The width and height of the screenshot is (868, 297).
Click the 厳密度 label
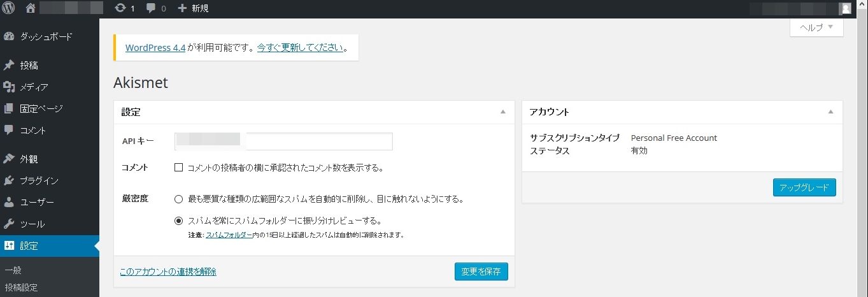pyautogui.click(x=134, y=199)
